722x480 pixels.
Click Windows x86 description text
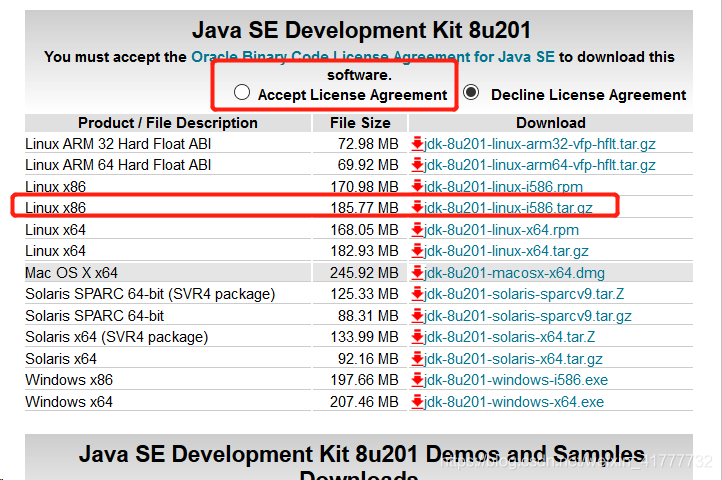click(69, 380)
